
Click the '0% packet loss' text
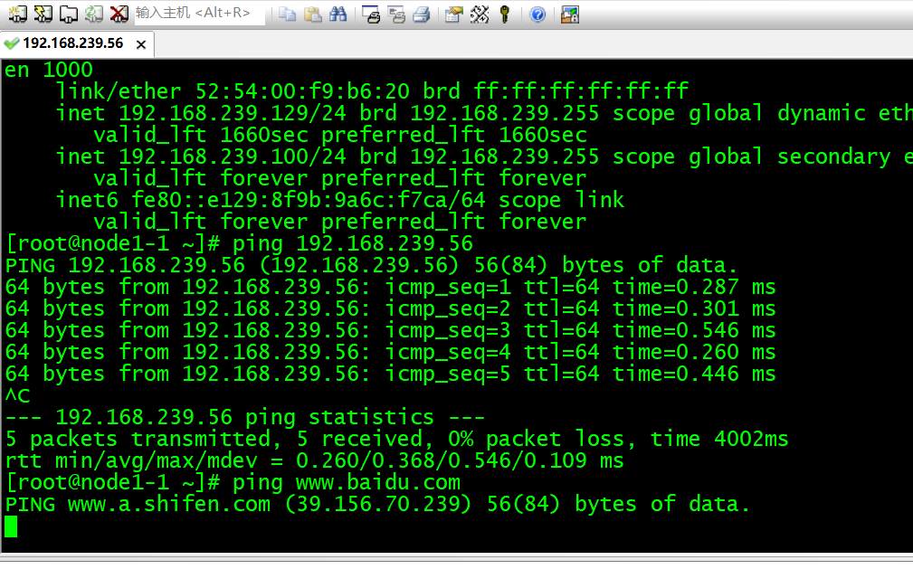[536, 439]
